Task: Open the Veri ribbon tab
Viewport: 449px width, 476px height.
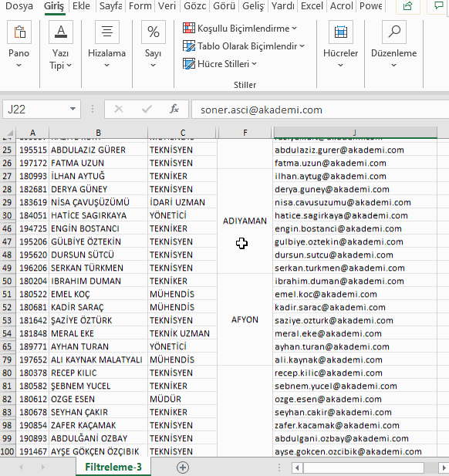Action: 167,6
